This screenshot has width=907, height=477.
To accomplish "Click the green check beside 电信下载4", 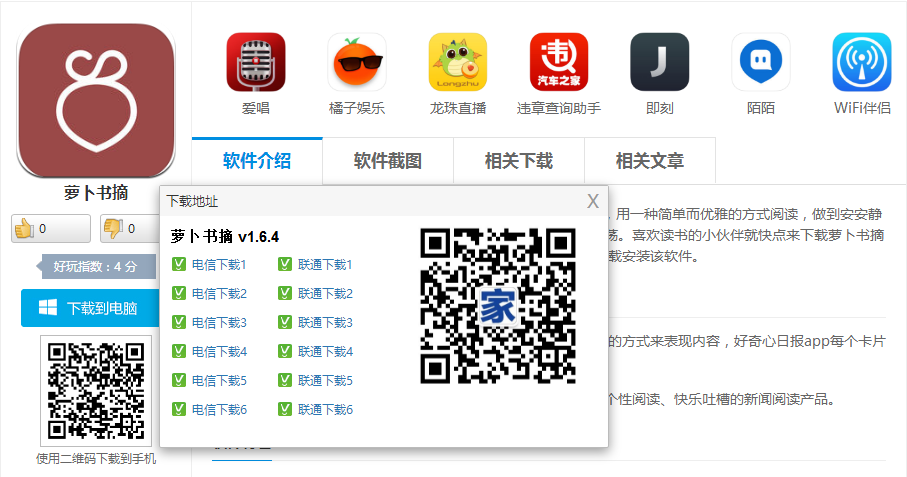I will [x=179, y=351].
